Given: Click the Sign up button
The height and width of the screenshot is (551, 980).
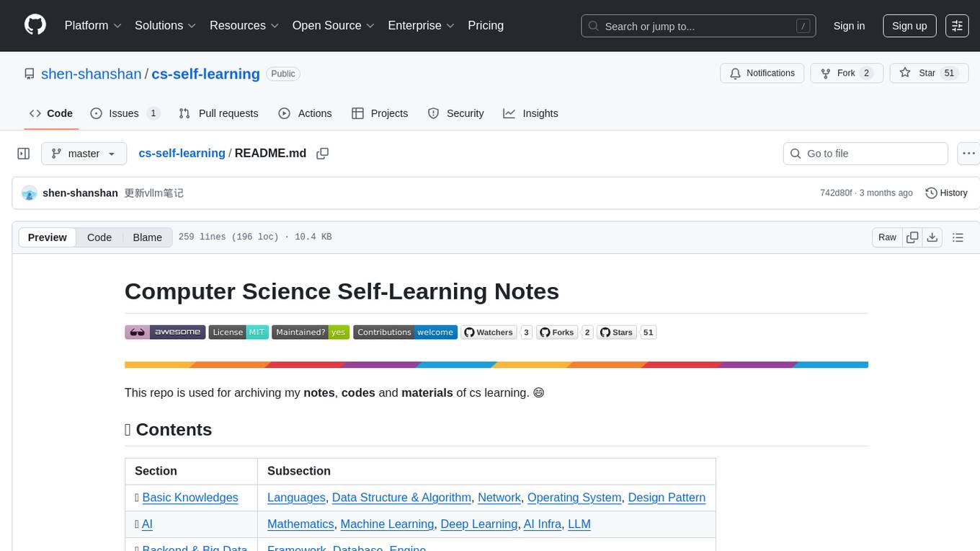Looking at the screenshot, I should click(909, 26).
